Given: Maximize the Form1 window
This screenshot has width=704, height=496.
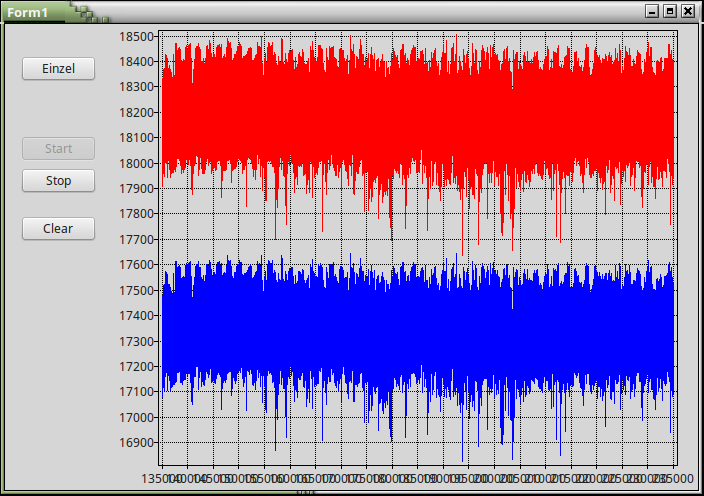Looking at the screenshot, I should pyautogui.click(x=669, y=11).
